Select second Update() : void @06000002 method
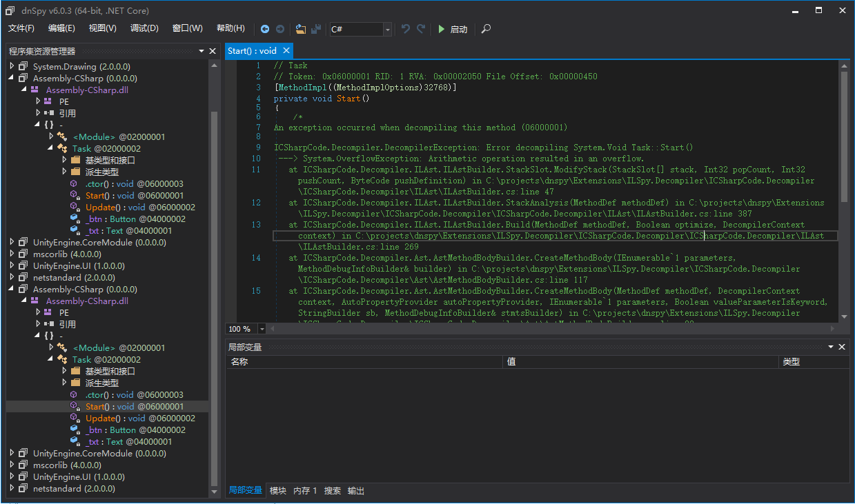Screen dimensions: 855x504 pos(140,419)
